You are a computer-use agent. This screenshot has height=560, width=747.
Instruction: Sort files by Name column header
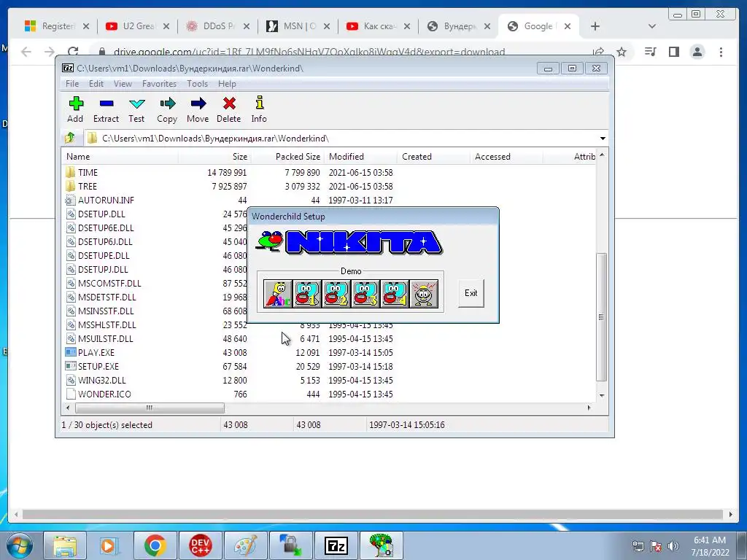pyautogui.click(x=120, y=157)
